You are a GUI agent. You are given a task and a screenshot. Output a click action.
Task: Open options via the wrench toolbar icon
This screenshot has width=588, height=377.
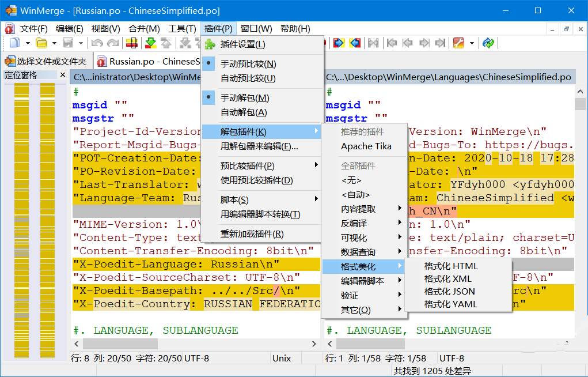click(x=457, y=43)
